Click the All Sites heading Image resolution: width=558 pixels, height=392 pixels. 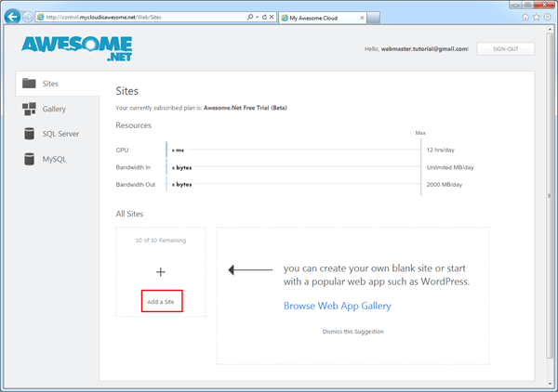pos(129,214)
